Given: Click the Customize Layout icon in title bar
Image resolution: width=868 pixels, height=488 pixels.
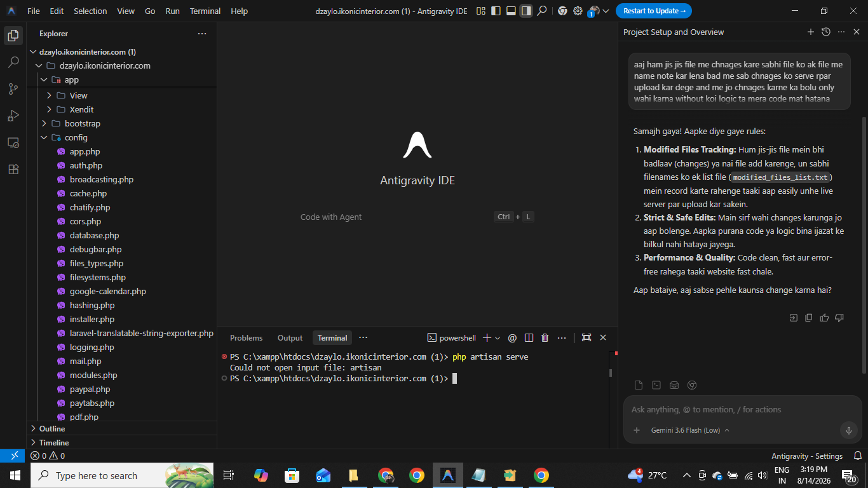Looking at the screenshot, I should (480, 11).
